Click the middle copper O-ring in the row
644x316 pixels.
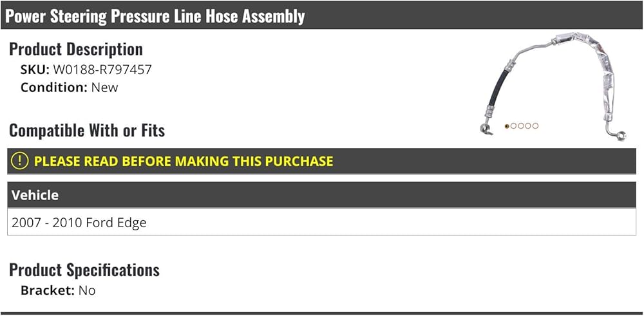click(x=521, y=126)
